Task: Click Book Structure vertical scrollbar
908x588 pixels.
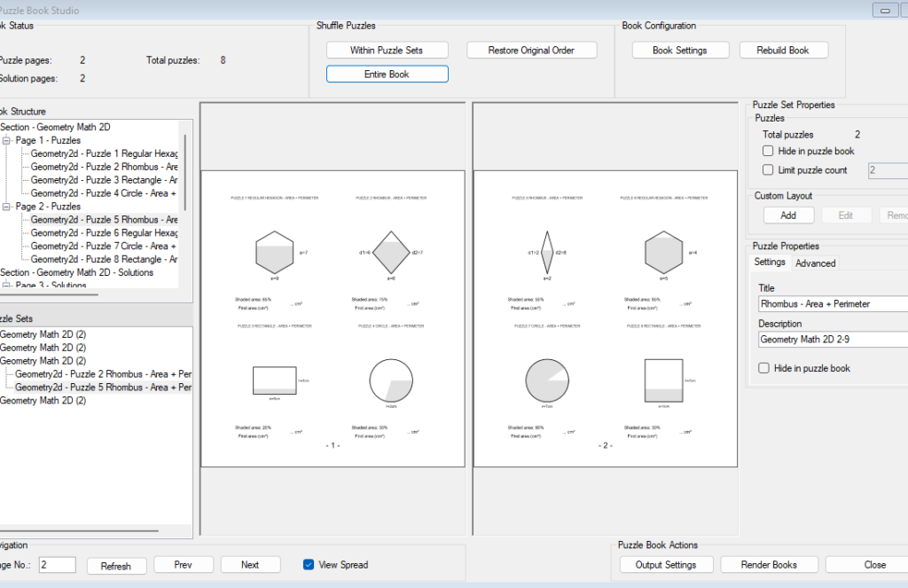Action: [x=186, y=173]
